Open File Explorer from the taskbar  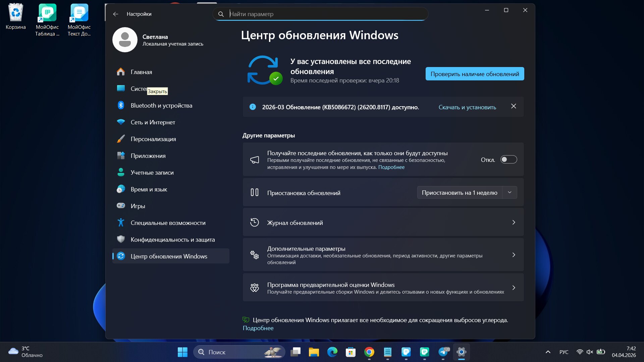[x=314, y=352]
